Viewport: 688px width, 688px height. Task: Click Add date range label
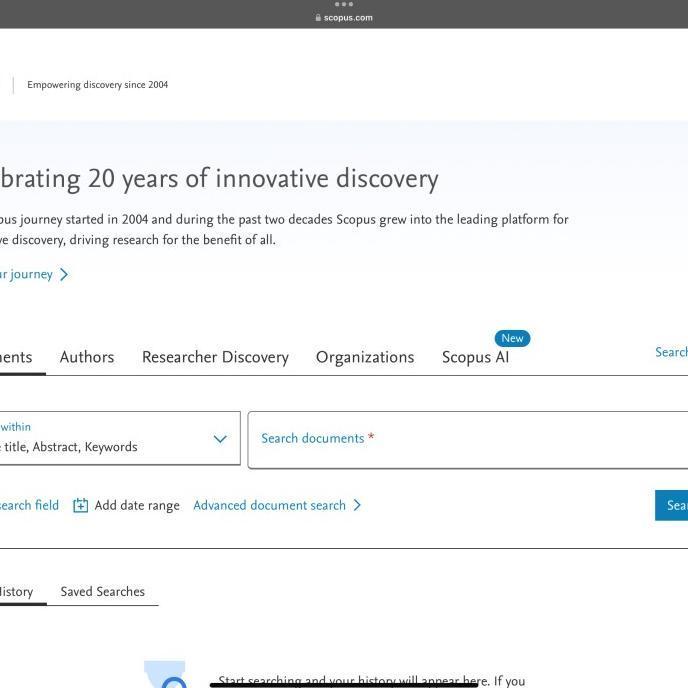click(x=137, y=505)
